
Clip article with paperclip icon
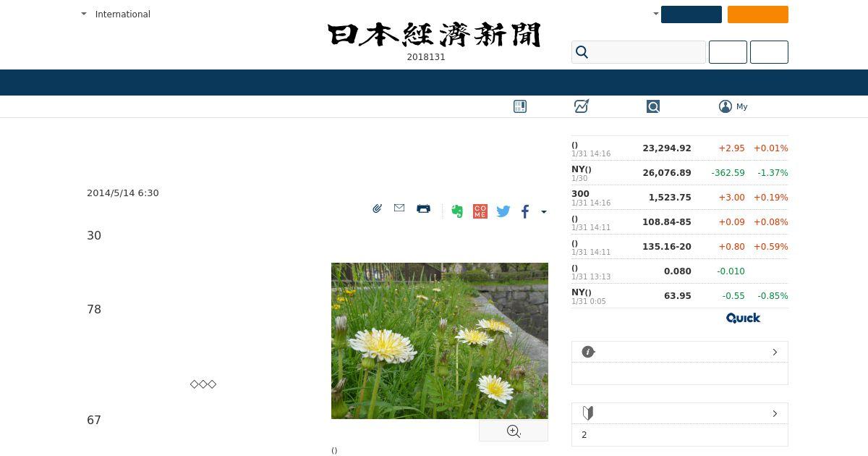[377, 208]
